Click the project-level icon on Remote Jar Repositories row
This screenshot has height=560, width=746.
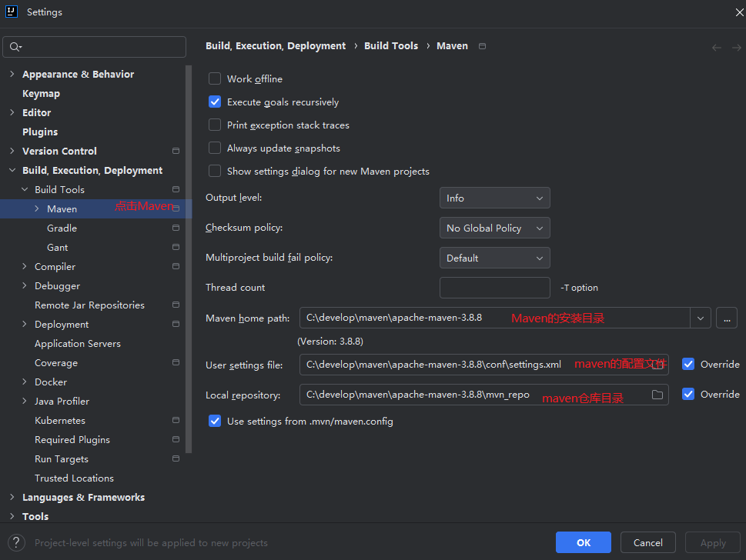point(176,305)
